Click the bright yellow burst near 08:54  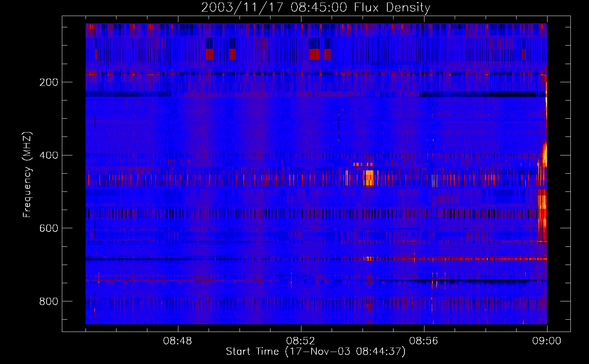pyautogui.click(x=369, y=178)
